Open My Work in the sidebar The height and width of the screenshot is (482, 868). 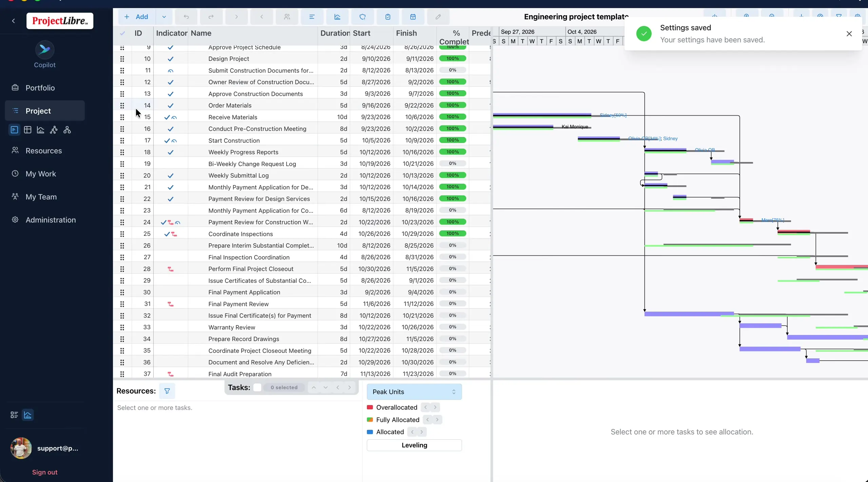click(45, 174)
